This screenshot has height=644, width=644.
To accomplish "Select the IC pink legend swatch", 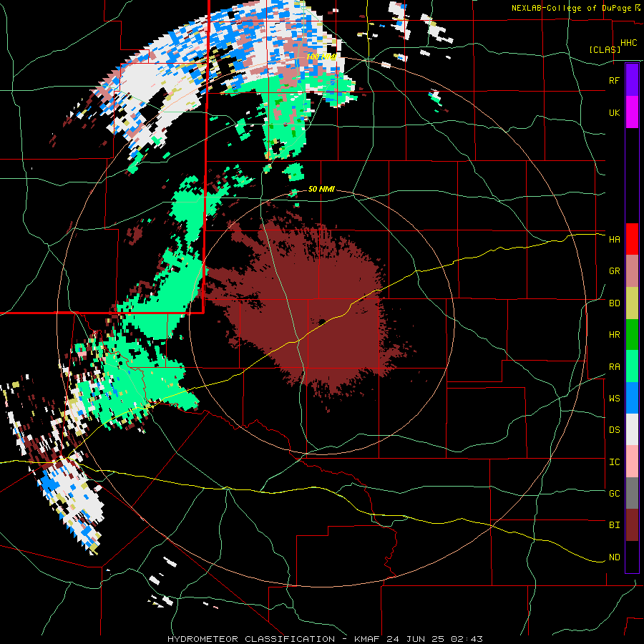I will 632,462.
